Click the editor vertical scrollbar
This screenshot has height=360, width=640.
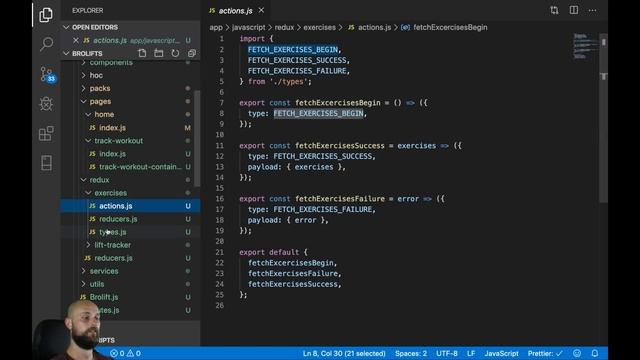(x=604, y=118)
